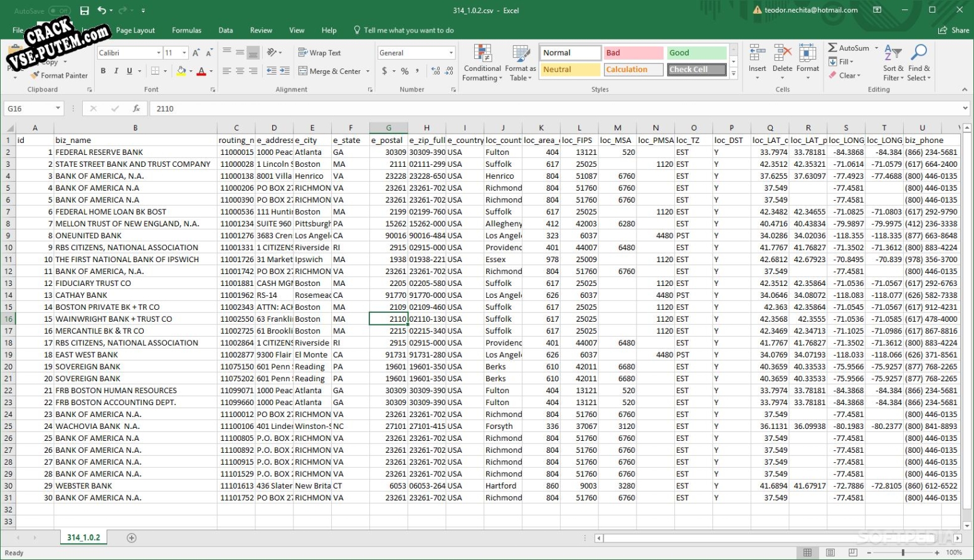Click the Decrease Decimal icon

[449, 71]
